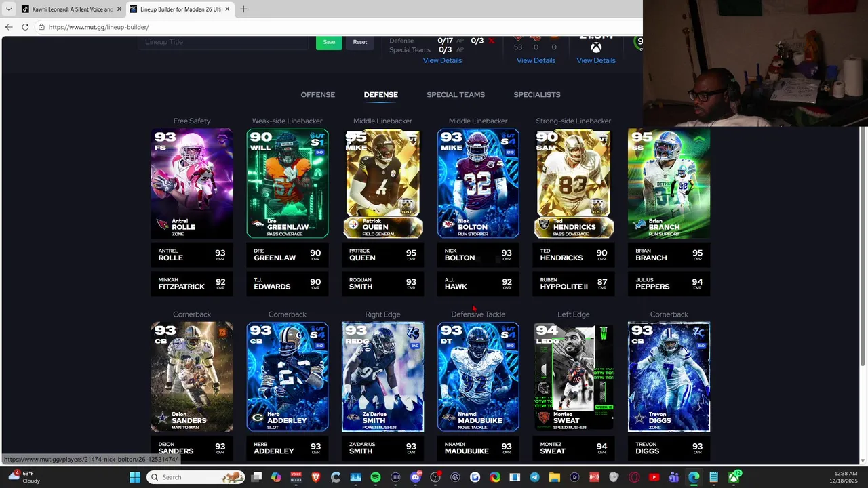Image resolution: width=868 pixels, height=488 pixels.
Task: Open the weather widget showing 63°F
Action: tap(24, 477)
